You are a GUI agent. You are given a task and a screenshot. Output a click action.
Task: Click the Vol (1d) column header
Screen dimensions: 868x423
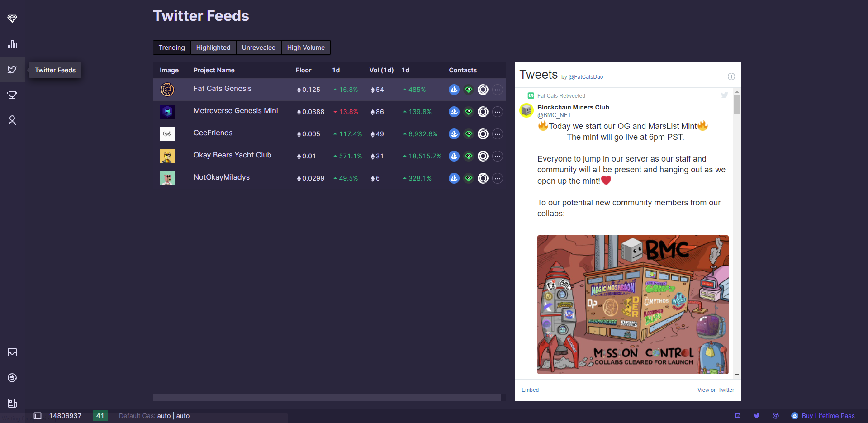[x=381, y=70]
